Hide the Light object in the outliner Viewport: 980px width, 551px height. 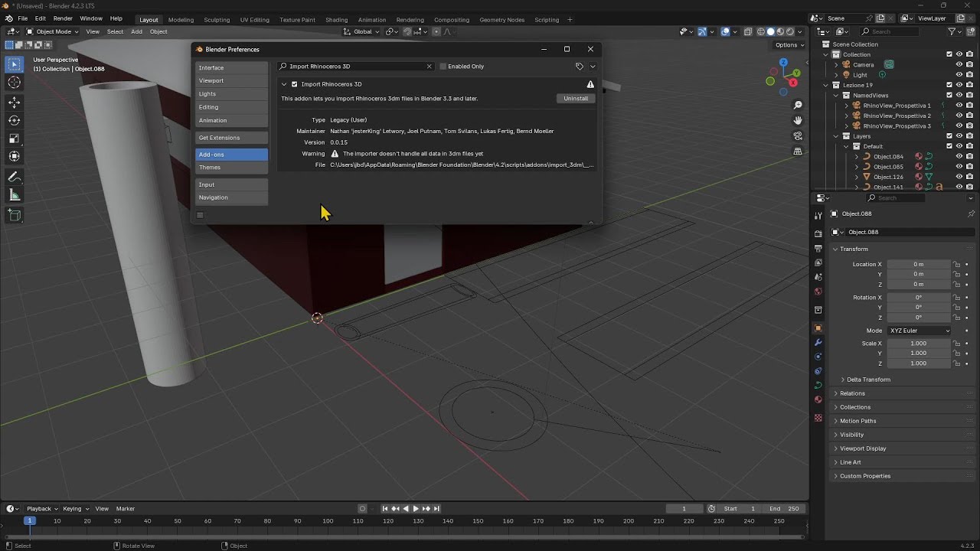pos(959,75)
